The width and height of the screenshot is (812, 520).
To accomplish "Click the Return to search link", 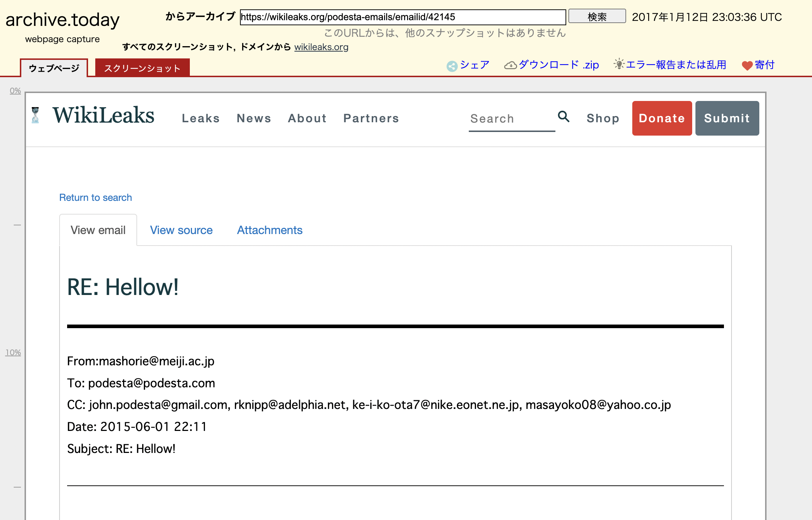I will coord(96,198).
